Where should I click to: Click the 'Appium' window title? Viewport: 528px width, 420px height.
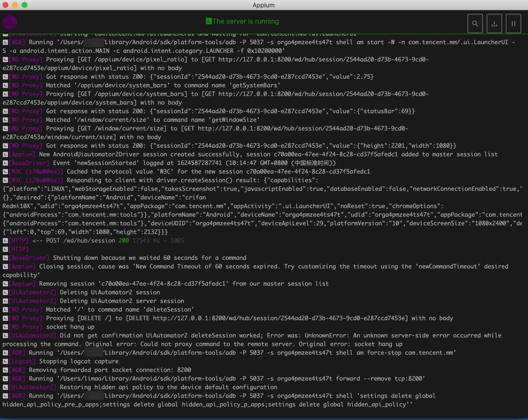click(264, 5)
